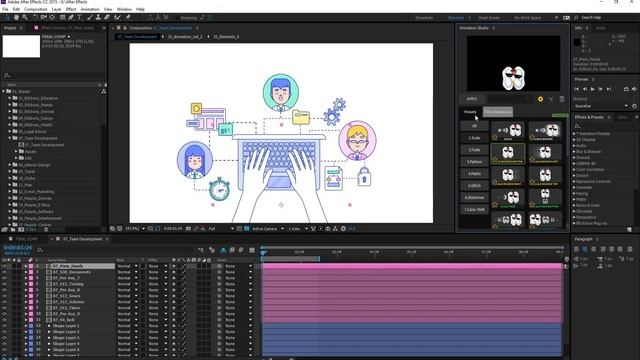Click the timeline search magnifier icon
The height and width of the screenshot is (360, 640).
pos(40,250)
